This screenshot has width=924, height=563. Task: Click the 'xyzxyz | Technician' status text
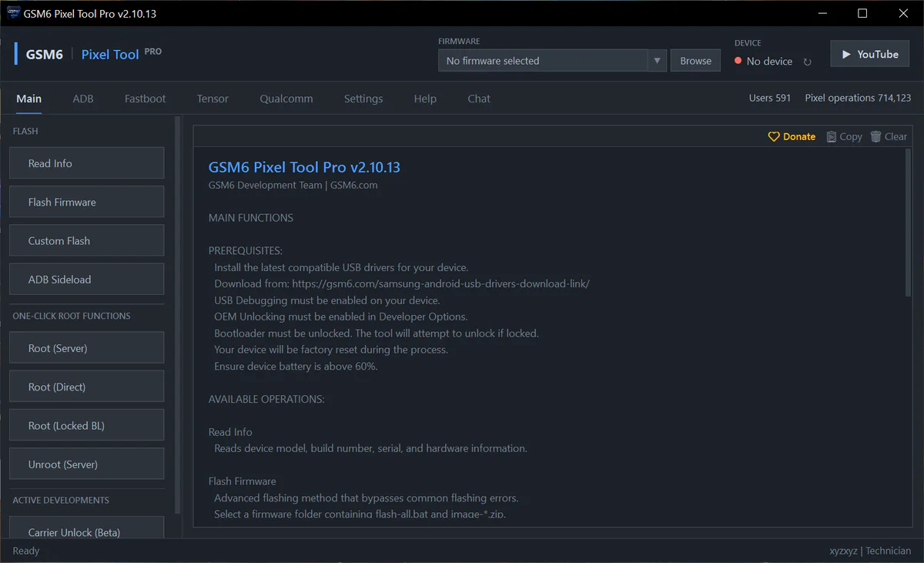coord(870,551)
